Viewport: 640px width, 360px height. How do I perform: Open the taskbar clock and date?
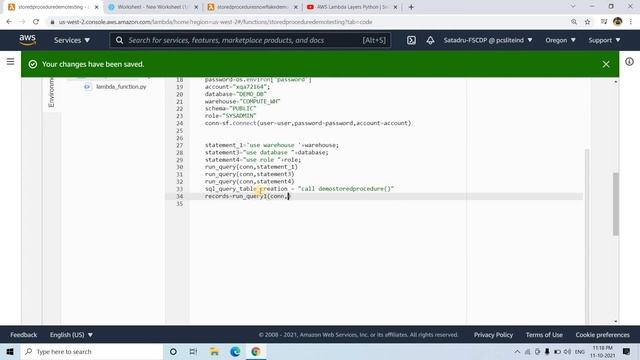click(x=603, y=351)
